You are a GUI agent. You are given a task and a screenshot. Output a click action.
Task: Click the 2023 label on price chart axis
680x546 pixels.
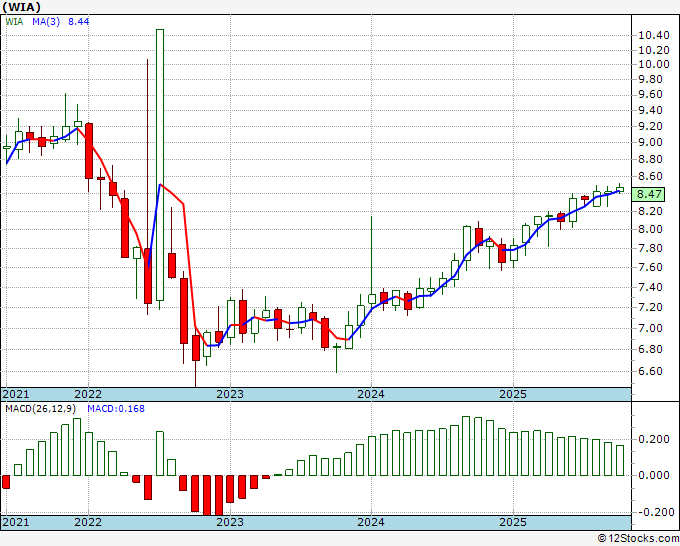click(230, 394)
